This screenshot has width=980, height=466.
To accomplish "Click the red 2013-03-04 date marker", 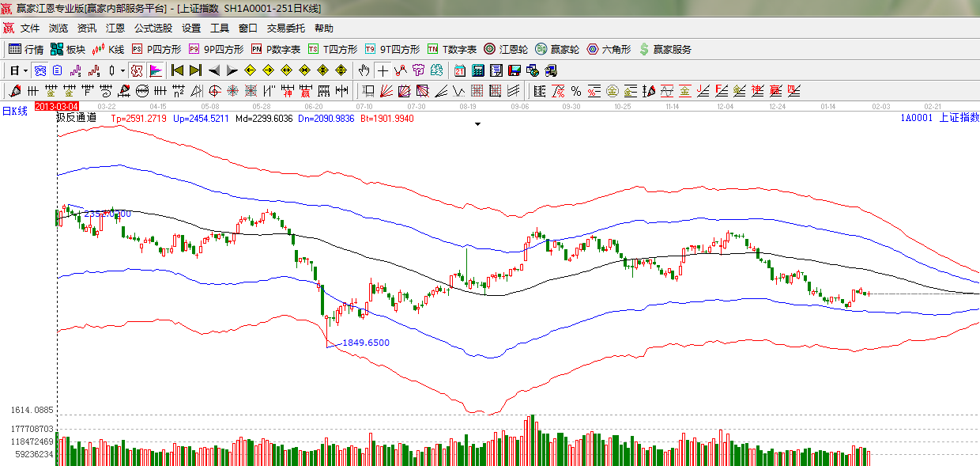I will 57,105.
